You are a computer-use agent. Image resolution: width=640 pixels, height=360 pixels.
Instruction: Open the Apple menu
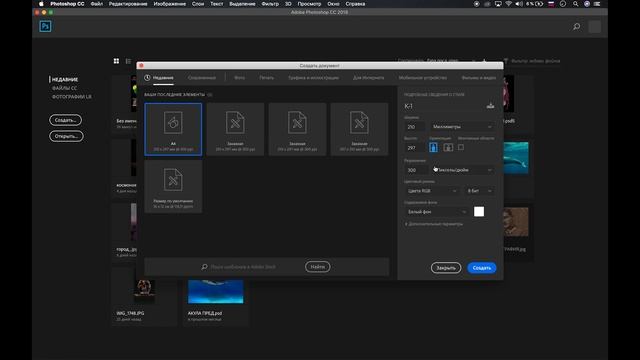[x=41, y=4]
